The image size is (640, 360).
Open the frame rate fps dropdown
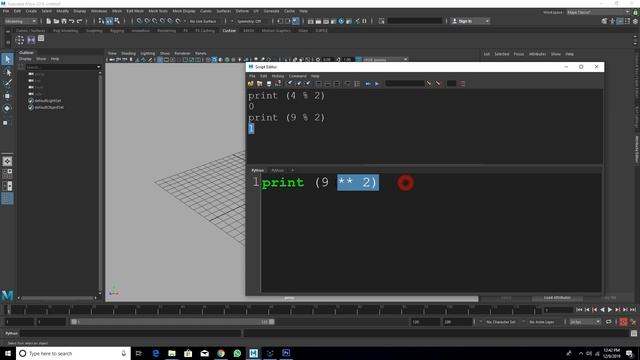click(584, 322)
